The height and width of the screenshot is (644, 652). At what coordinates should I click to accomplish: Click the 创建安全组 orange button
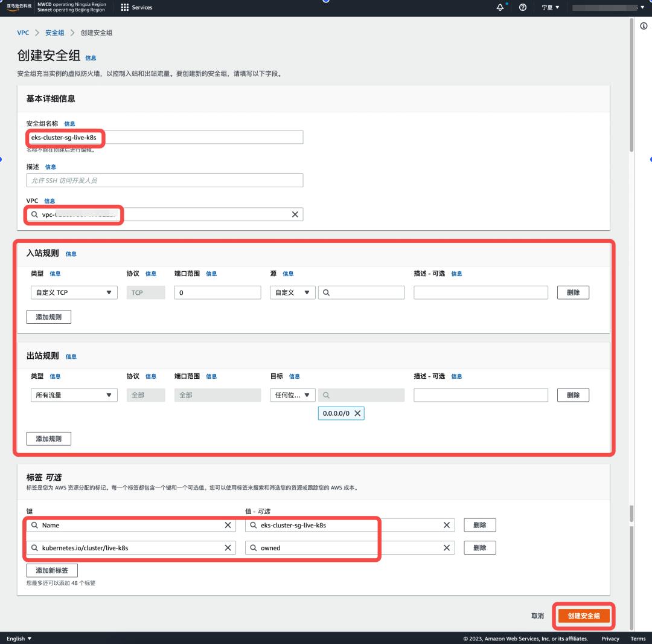pos(583,616)
